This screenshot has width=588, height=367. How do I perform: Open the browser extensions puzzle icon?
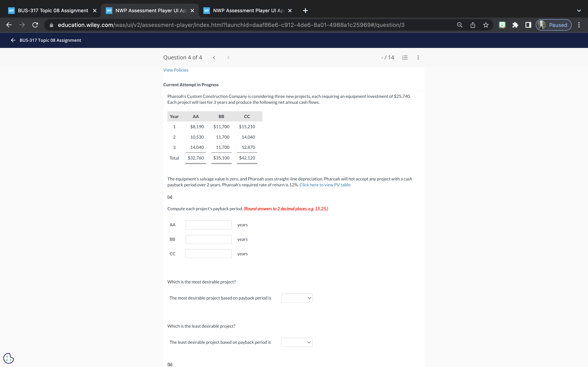tap(515, 25)
